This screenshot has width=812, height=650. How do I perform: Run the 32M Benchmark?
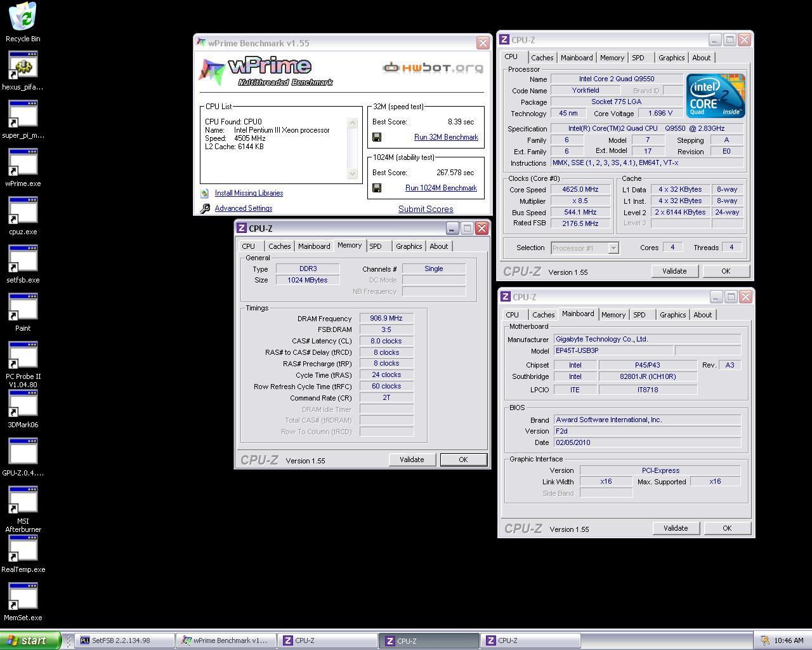click(x=446, y=137)
